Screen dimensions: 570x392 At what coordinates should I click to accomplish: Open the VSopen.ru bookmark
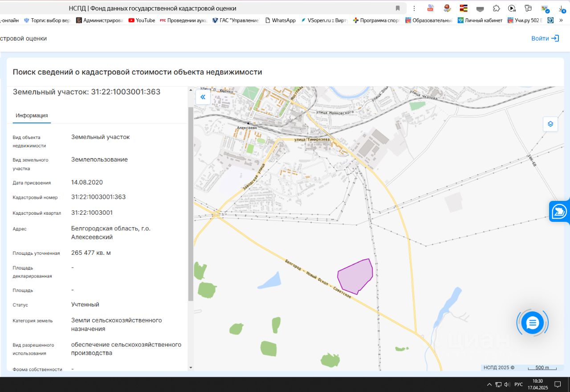(325, 20)
